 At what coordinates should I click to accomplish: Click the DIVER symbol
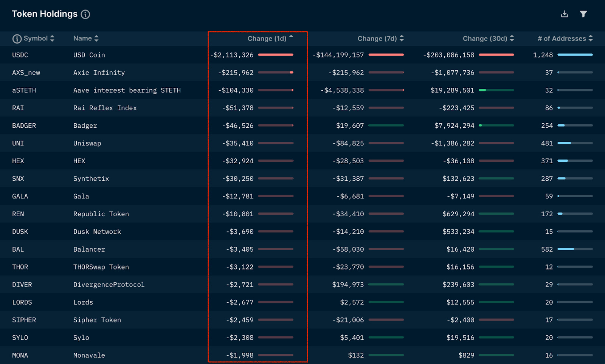pos(22,285)
